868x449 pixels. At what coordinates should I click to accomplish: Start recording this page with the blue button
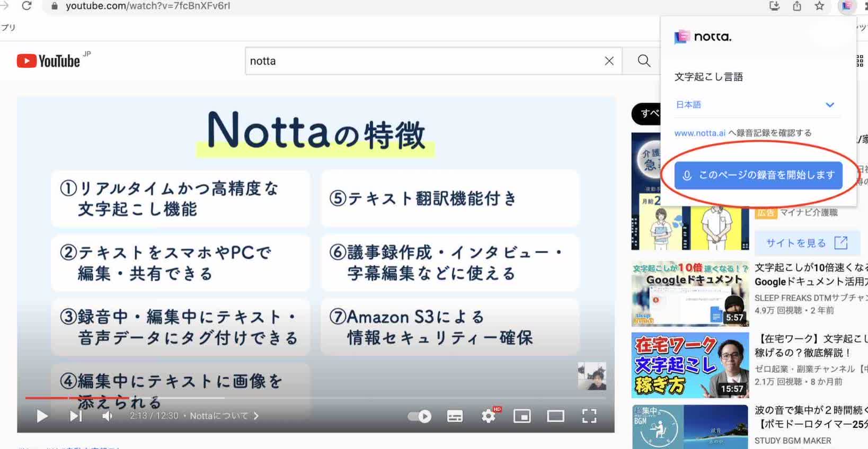coord(758,175)
